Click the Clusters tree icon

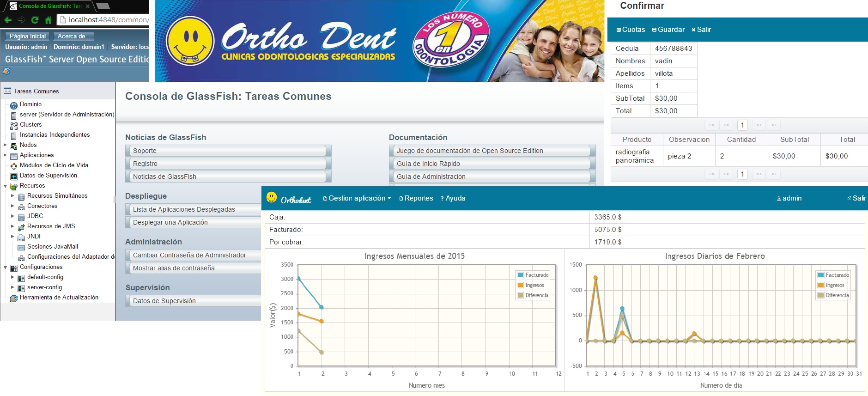pos(14,126)
